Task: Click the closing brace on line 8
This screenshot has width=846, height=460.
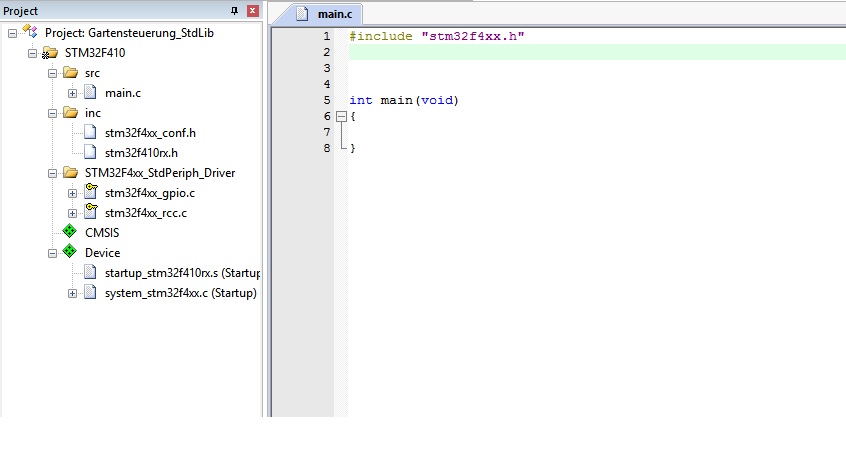Action: pyautogui.click(x=353, y=148)
